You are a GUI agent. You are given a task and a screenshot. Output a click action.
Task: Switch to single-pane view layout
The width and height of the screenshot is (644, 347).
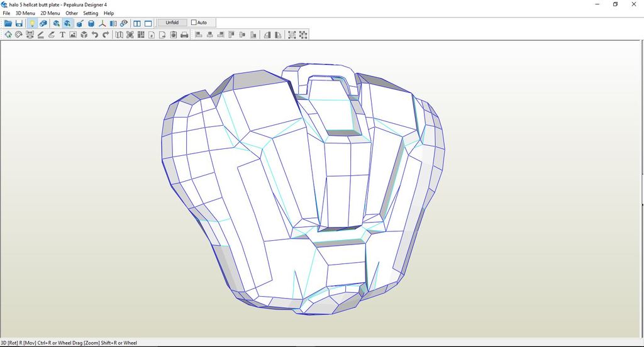tap(148, 23)
